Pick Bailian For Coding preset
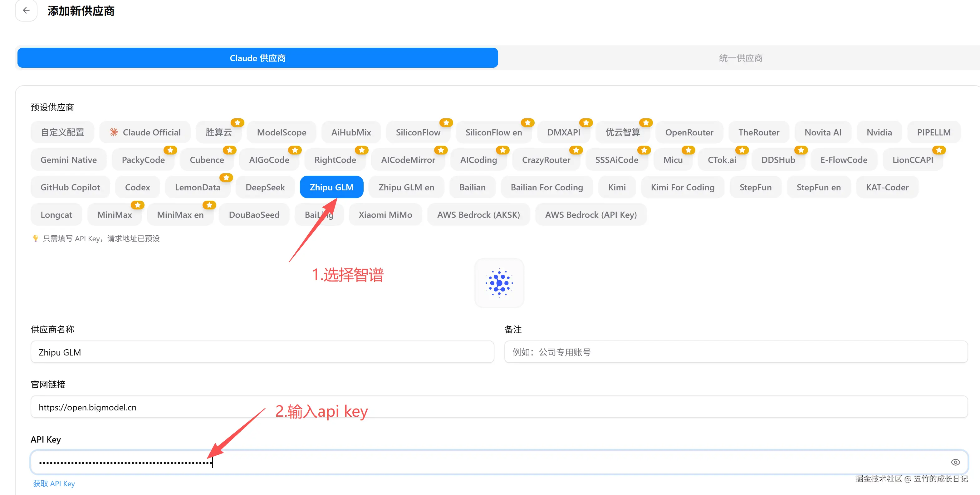The height and width of the screenshot is (495, 980). [x=547, y=187]
